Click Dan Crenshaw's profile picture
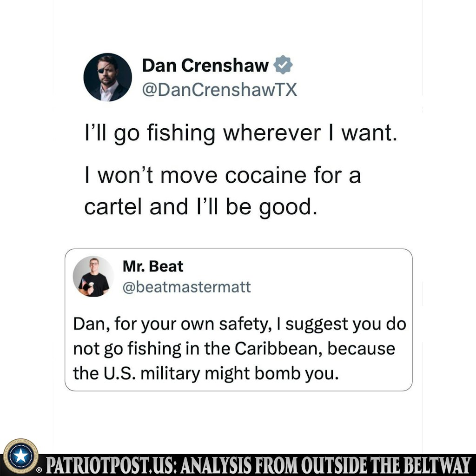The image size is (476, 476). coord(107,77)
